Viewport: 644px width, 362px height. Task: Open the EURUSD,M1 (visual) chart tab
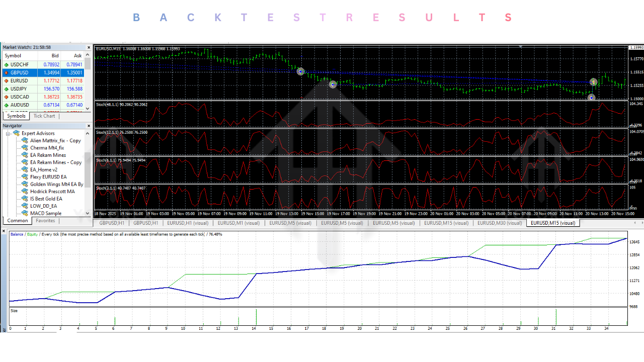click(239, 223)
